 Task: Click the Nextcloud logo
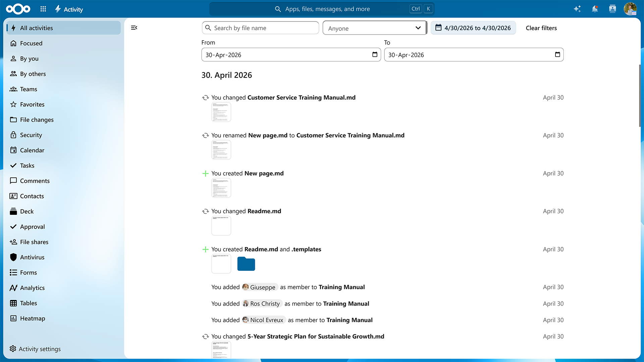pyautogui.click(x=18, y=9)
